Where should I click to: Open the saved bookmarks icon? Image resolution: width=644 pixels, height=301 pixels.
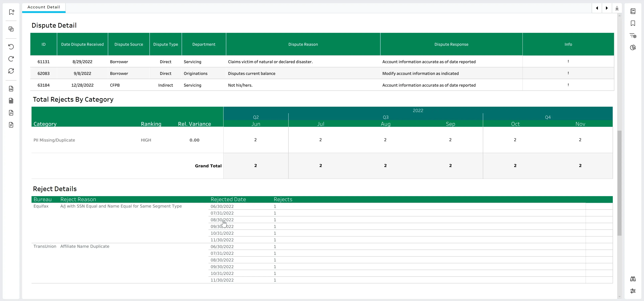tap(633, 23)
